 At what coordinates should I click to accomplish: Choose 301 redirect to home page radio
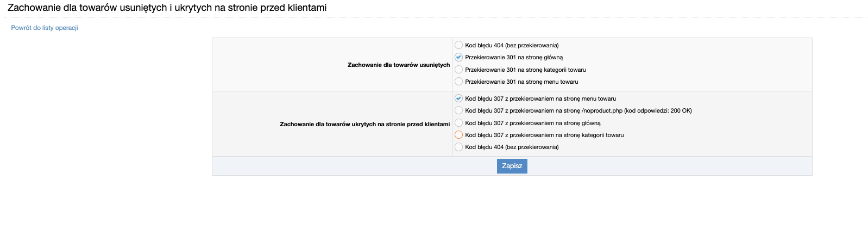[459, 57]
